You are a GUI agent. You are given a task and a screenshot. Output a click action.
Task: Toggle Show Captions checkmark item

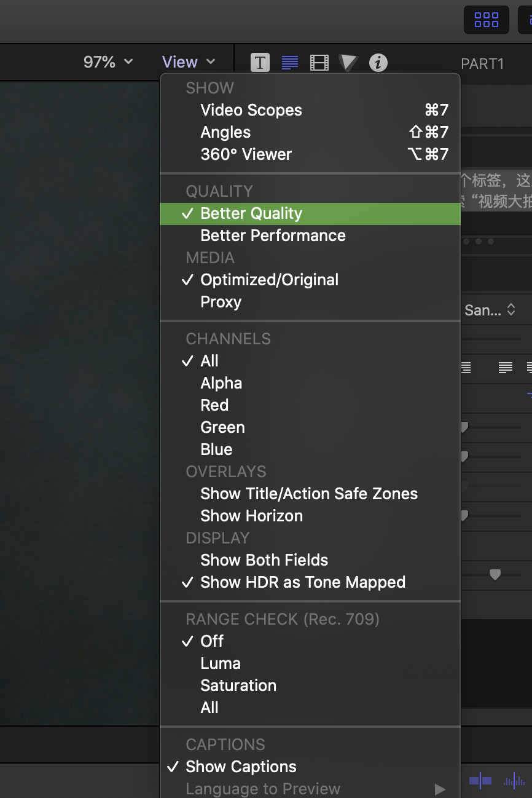click(x=241, y=767)
